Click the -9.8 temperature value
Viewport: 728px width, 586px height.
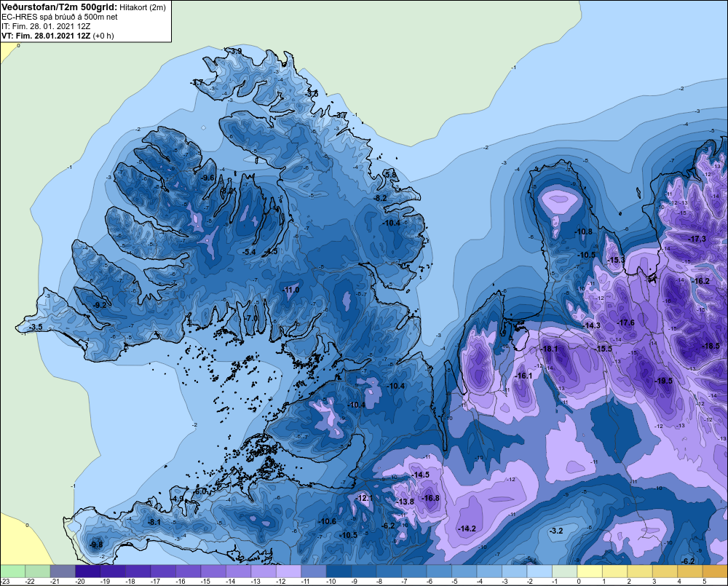(x=96, y=545)
